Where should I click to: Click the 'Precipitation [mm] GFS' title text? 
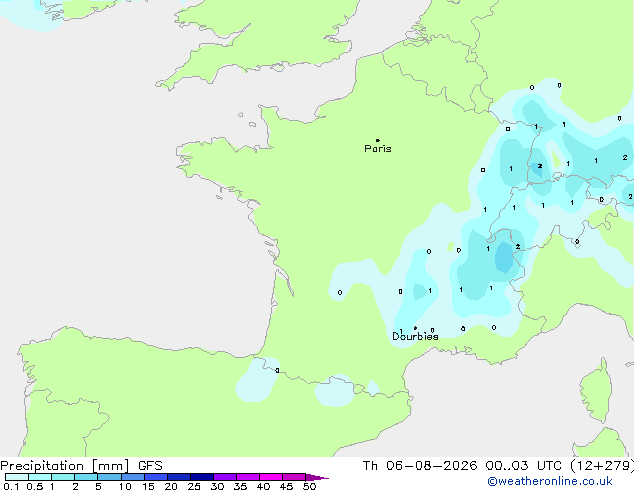[81, 466]
